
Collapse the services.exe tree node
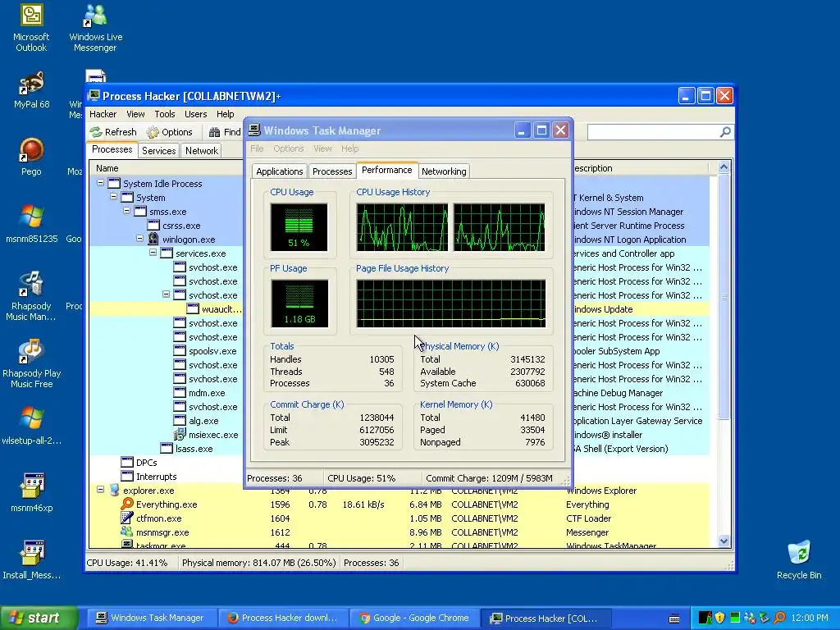tap(153, 253)
